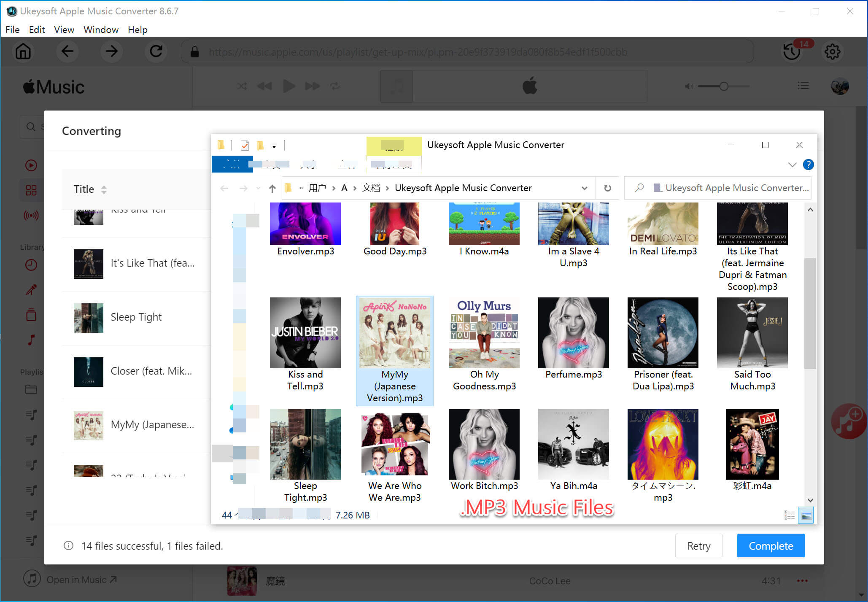Screen dimensions: 868x602
Task: Expand the folder path breadcrumb arrow
Action: tap(583, 189)
